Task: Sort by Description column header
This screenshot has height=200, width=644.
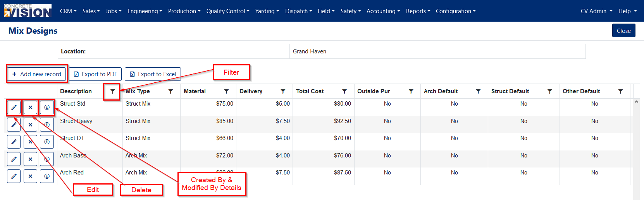Action: point(76,91)
